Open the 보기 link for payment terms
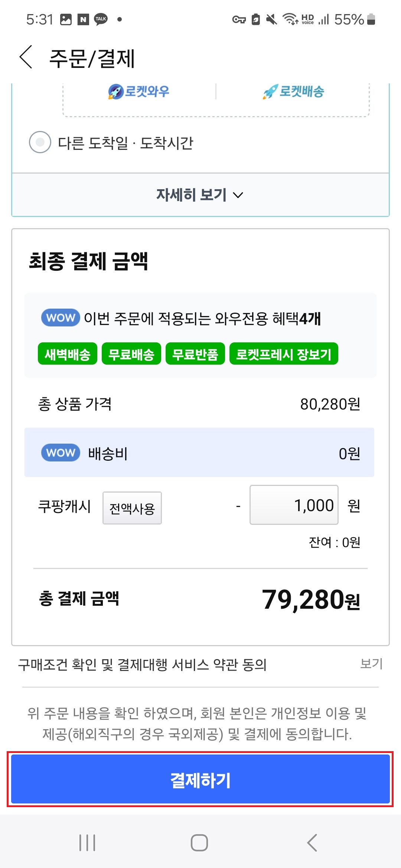 point(372,664)
